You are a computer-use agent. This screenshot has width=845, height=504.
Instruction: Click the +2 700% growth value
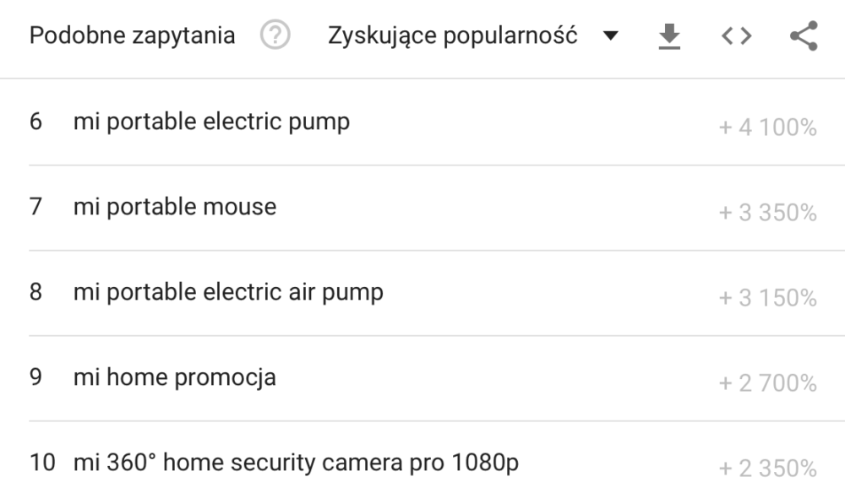coord(767,383)
